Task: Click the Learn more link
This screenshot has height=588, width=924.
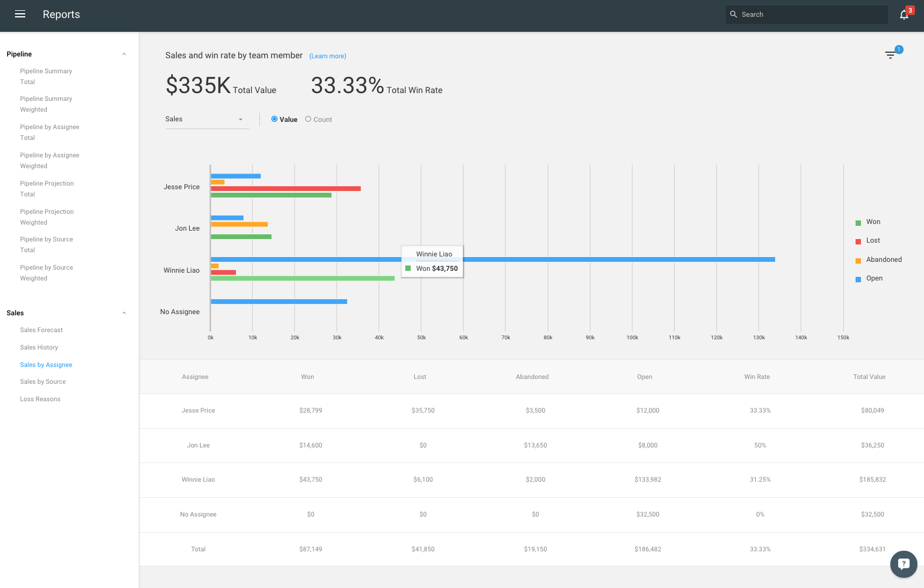Action: tap(327, 56)
